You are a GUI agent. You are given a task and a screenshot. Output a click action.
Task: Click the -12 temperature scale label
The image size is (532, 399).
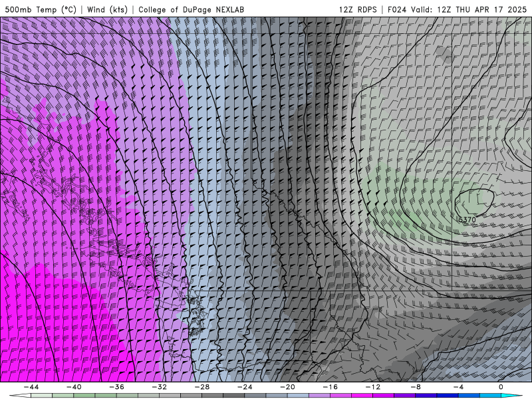coord(373,387)
